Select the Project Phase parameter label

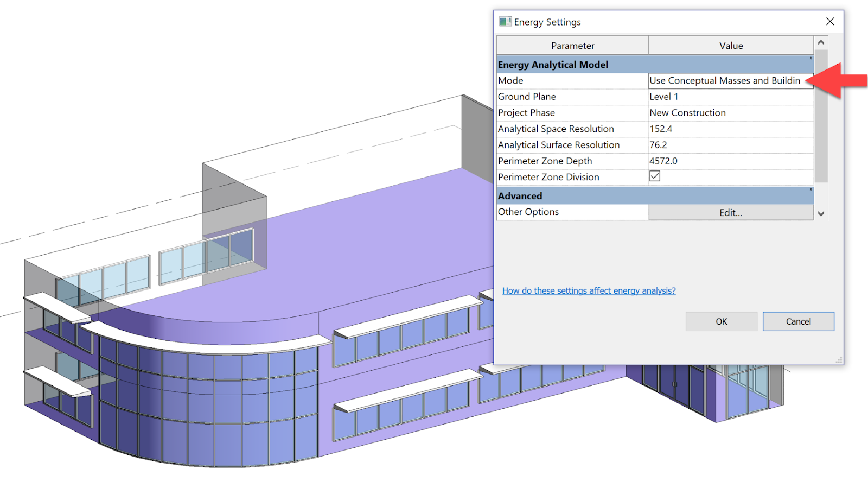(x=526, y=113)
